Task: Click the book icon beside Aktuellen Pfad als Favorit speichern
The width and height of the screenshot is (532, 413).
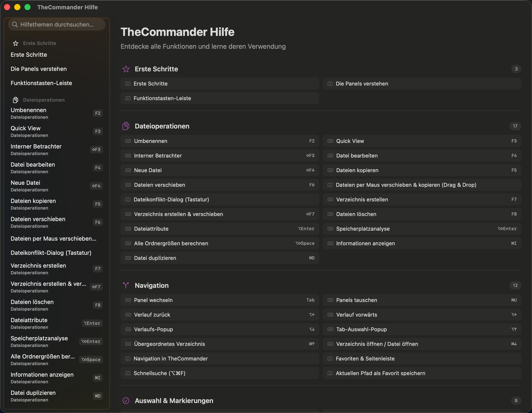Action: (330, 373)
